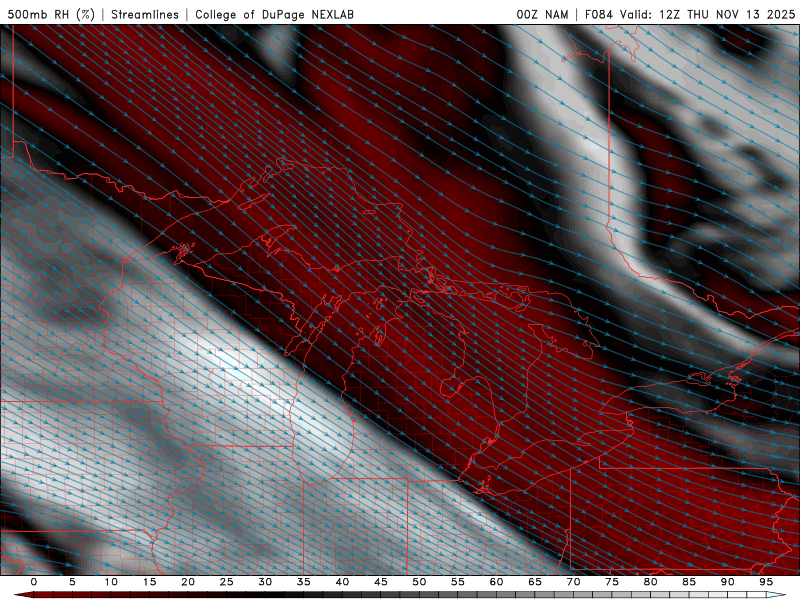The image size is (800, 600).
Task: Click the "90" label on the color scale
Action: click(x=728, y=582)
